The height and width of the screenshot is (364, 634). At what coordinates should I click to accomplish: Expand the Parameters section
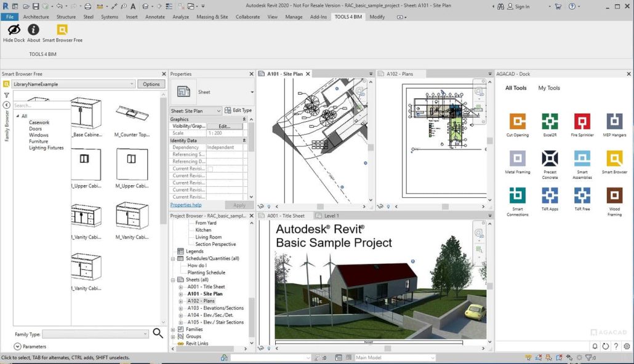pos(17,347)
